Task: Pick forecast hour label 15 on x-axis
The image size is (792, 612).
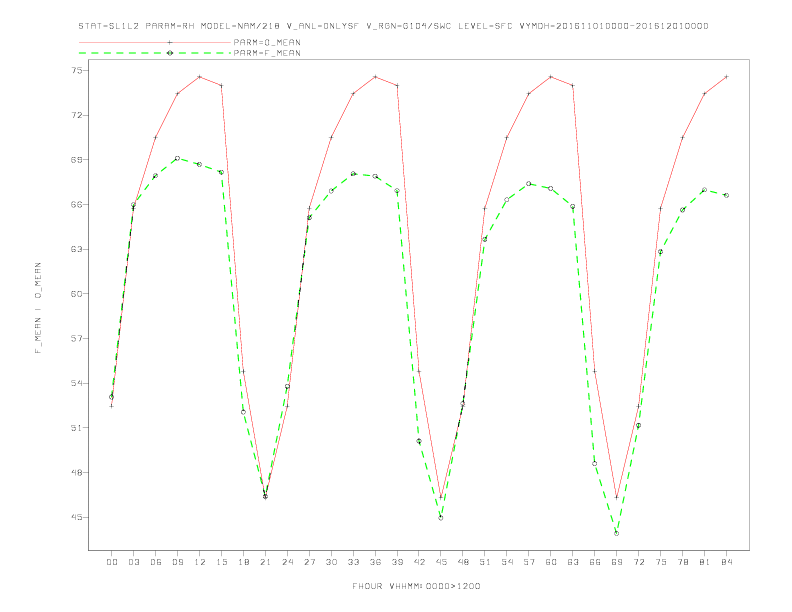Action: [222, 562]
